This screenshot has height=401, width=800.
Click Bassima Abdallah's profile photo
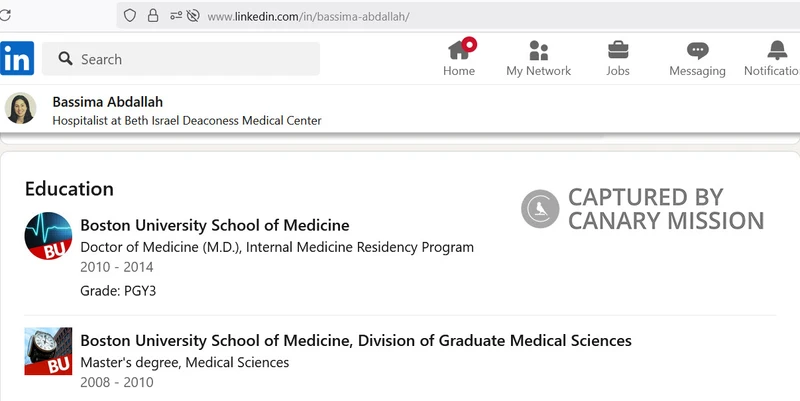[21, 109]
